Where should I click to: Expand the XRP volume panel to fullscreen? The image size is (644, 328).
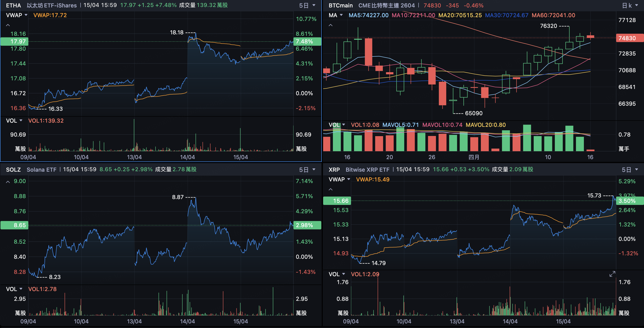tap(612, 274)
